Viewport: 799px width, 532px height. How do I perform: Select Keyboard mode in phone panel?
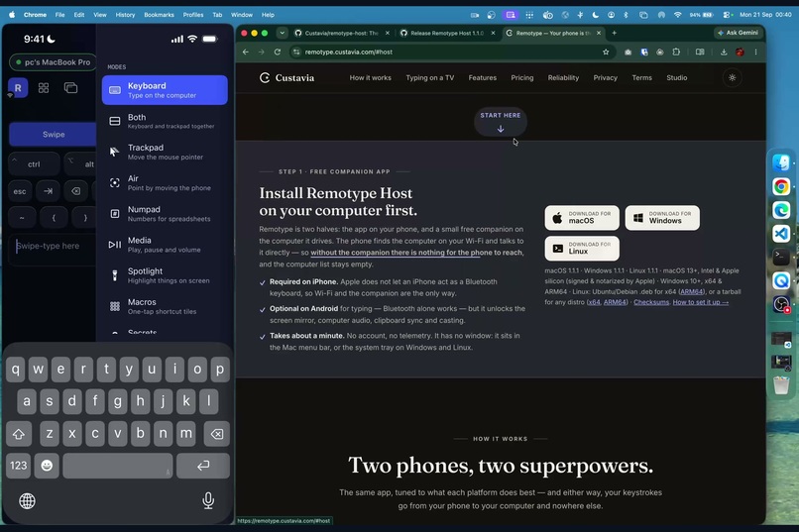coord(165,90)
